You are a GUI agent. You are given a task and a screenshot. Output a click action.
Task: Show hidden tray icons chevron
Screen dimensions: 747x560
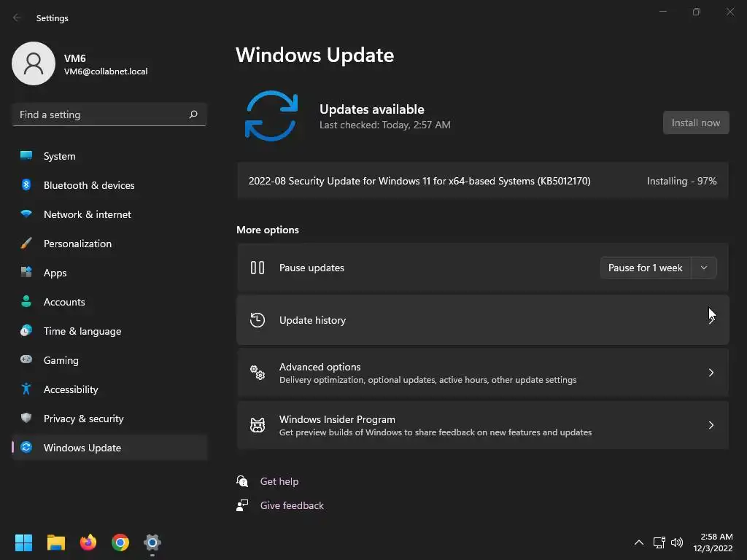639,542
